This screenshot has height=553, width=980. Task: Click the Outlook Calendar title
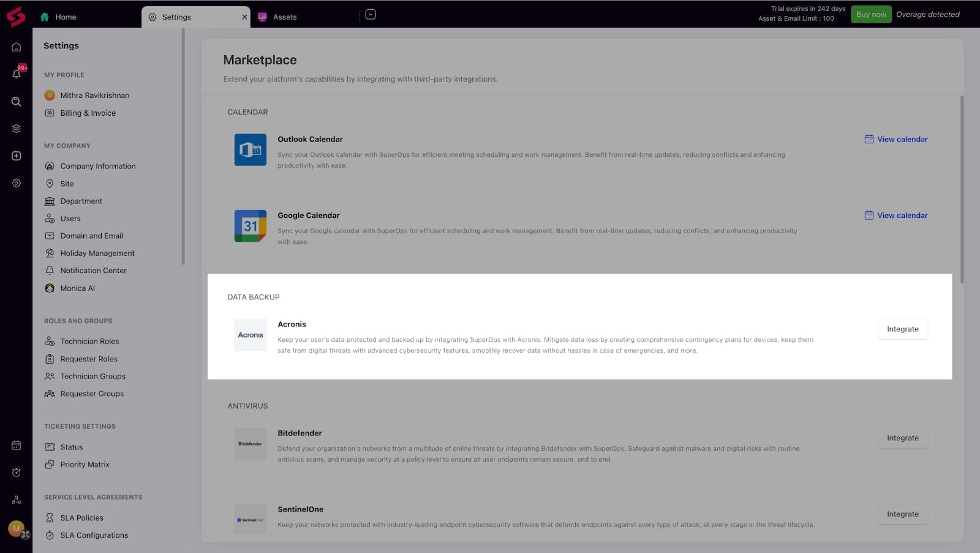[x=310, y=140]
